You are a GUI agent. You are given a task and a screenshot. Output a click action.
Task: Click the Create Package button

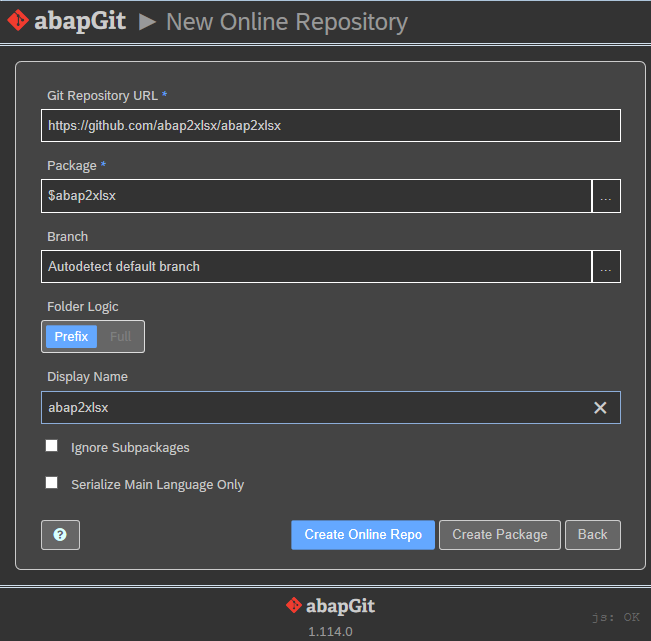pos(499,535)
